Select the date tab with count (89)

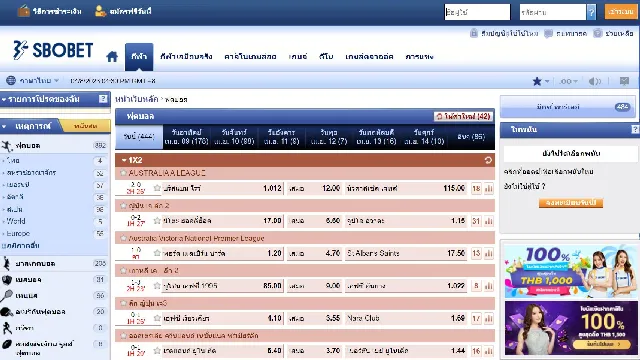pyautogui.click(x=234, y=137)
